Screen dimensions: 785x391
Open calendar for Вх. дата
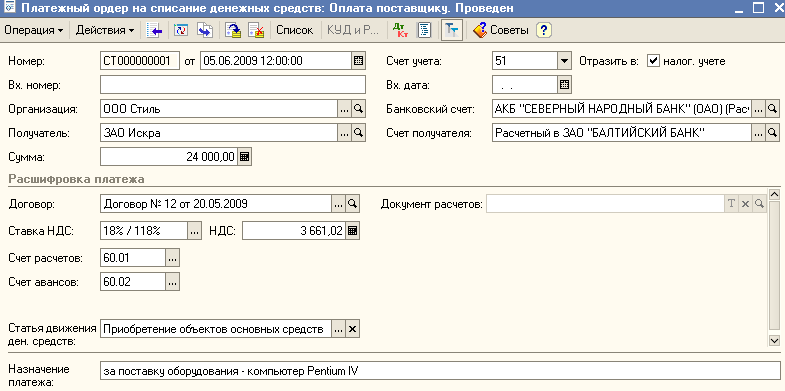[564, 85]
